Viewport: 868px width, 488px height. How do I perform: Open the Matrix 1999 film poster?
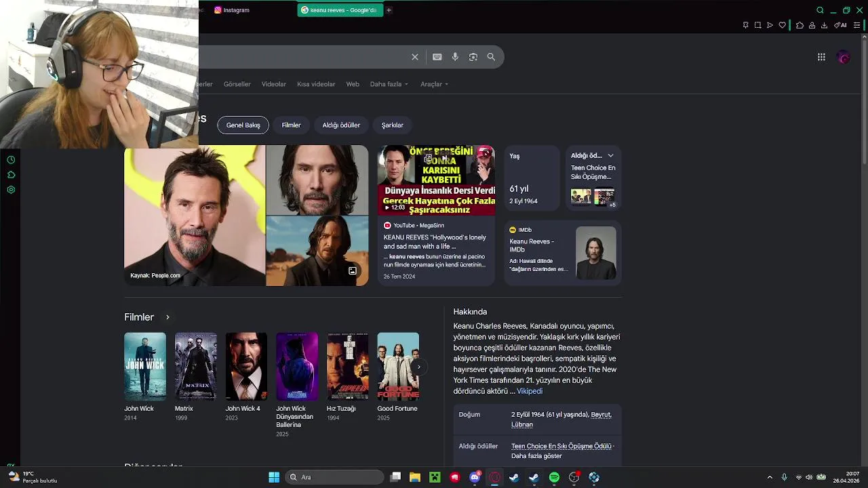pyautogui.click(x=196, y=366)
